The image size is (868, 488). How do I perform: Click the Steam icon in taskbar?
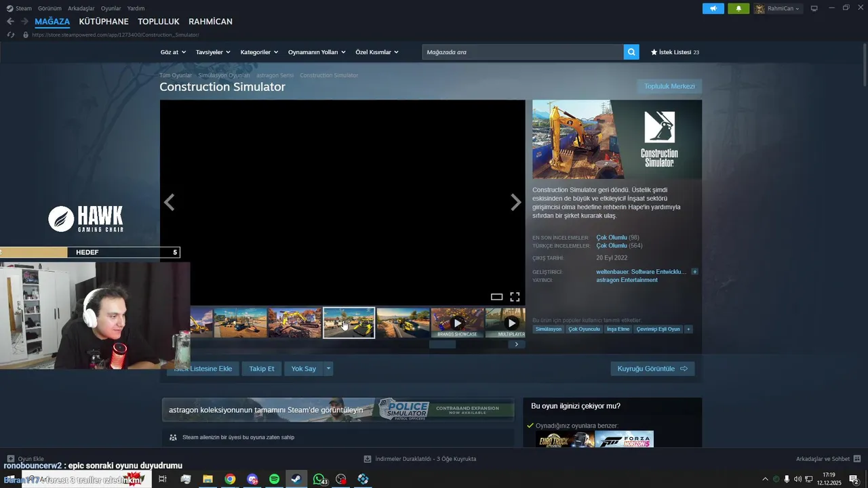click(296, 479)
